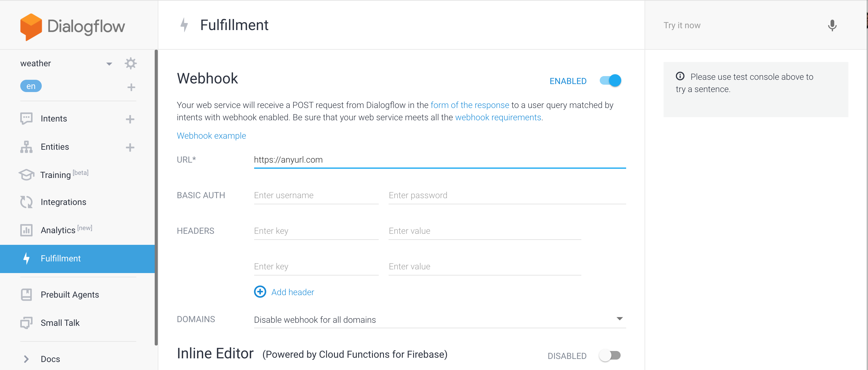The height and width of the screenshot is (370, 868).
Task: Go to Prebuilt Agents in sidebar
Action: (70, 295)
